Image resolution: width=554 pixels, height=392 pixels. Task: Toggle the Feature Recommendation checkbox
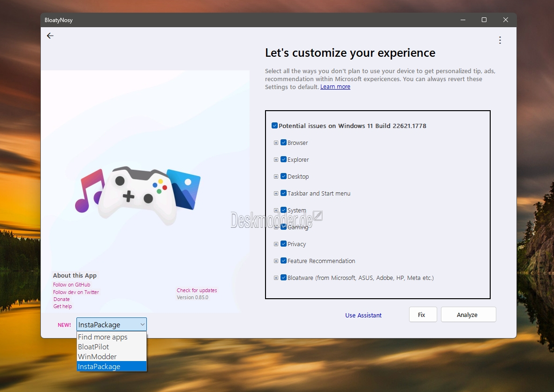point(283,261)
